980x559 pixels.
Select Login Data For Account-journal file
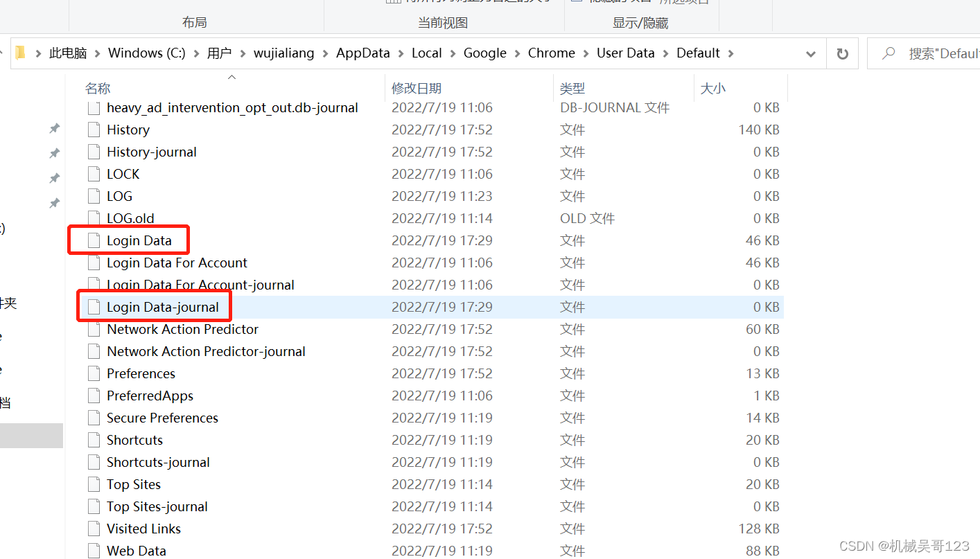[200, 285]
